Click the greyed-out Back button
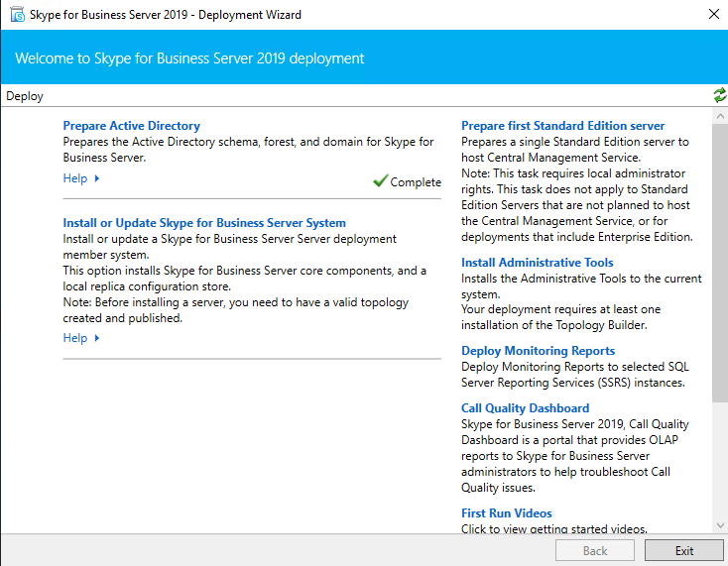The height and width of the screenshot is (566, 728). pyautogui.click(x=594, y=551)
